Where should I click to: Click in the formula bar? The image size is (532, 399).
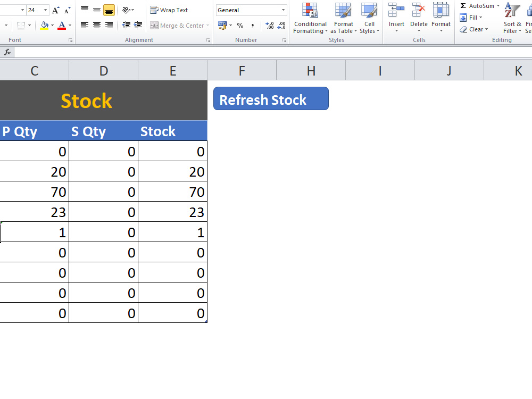[x=273, y=52]
